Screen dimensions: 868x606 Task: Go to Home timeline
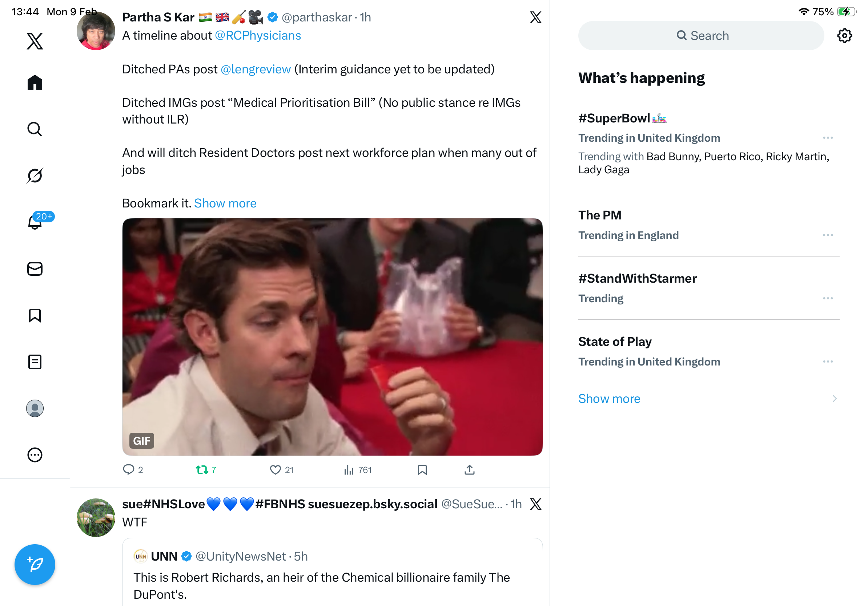point(35,82)
